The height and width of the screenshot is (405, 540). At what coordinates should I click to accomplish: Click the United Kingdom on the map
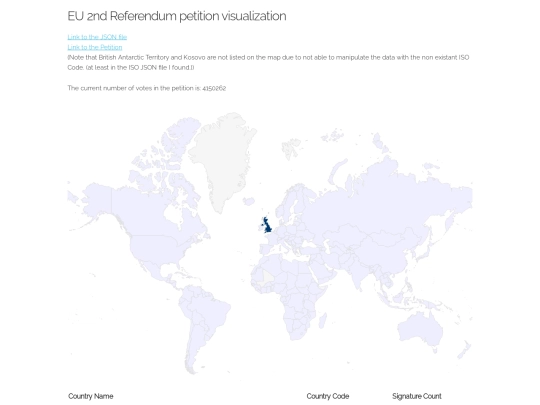click(267, 226)
